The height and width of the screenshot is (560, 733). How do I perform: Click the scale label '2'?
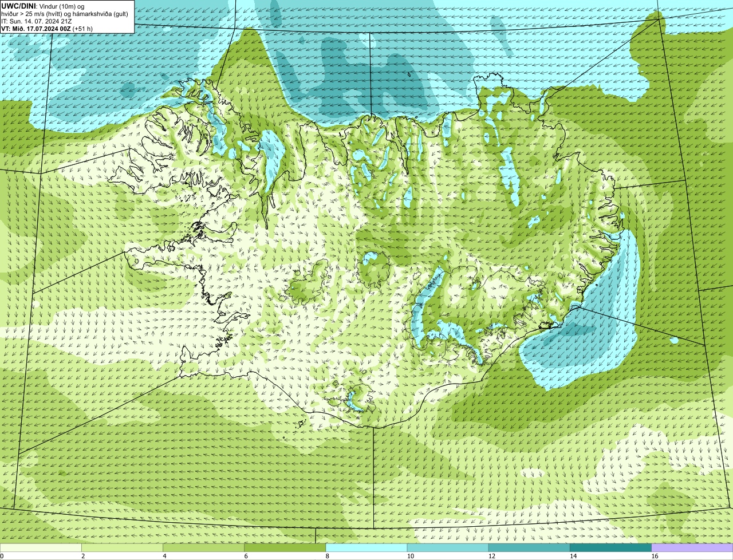(83, 556)
